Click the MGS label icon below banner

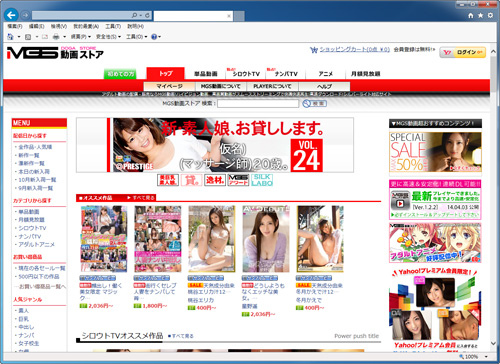pyautogui.click(x=238, y=180)
